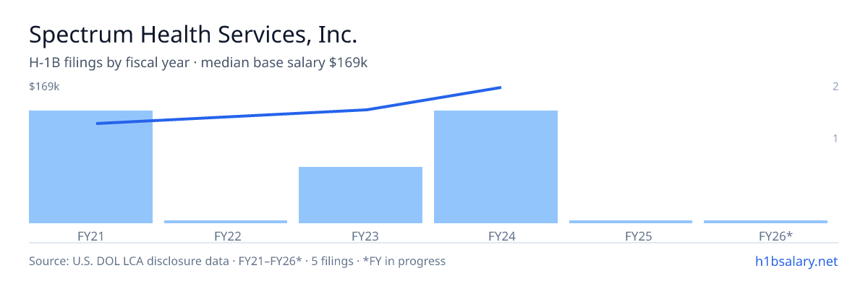Click the FY21 filings bar
The image size is (868, 289).
(90, 167)
